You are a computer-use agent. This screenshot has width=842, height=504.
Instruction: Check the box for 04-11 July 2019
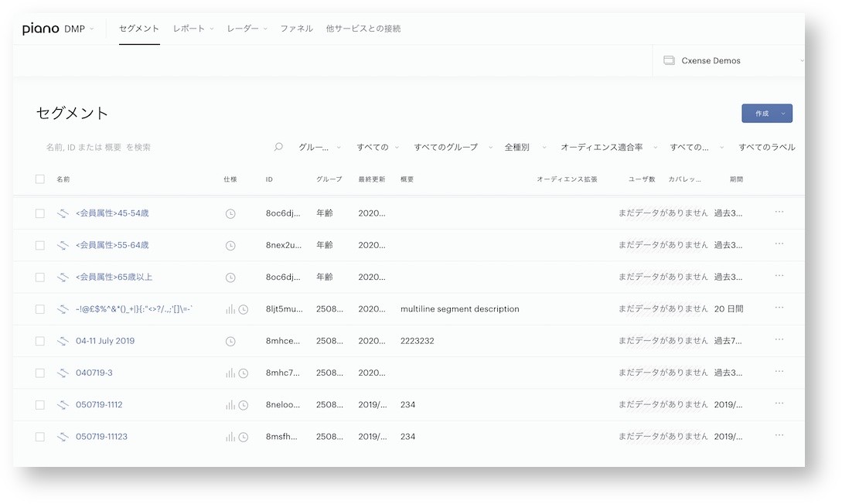pos(39,342)
